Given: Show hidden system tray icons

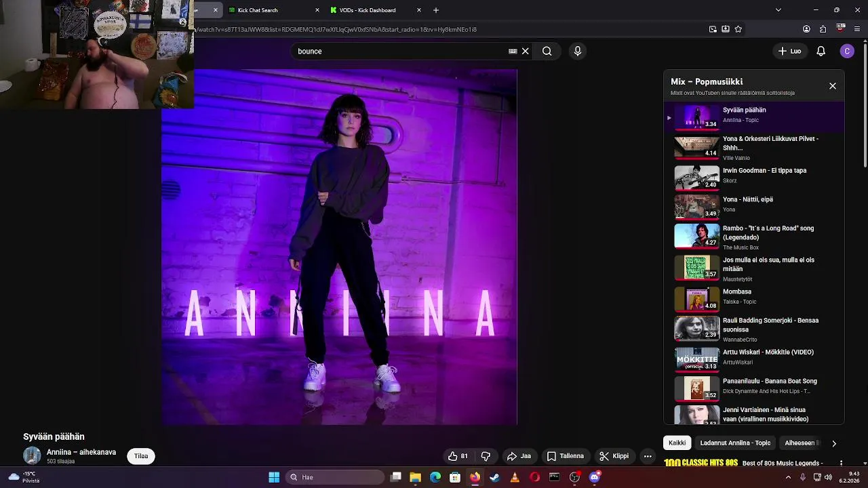Looking at the screenshot, I should coord(788,477).
